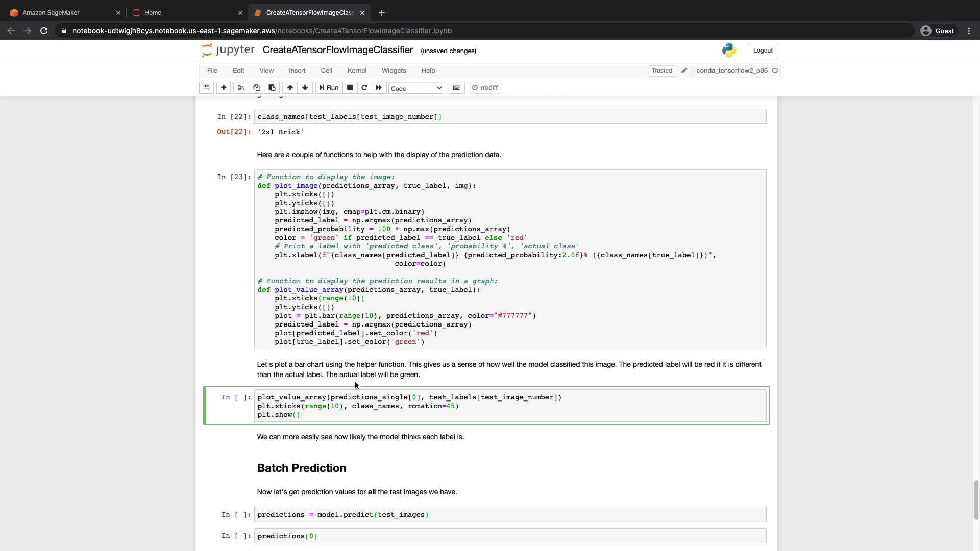Restart the kernel with circular arrow
The width and height of the screenshot is (980, 551).
pyautogui.click(x=364, y=88)
